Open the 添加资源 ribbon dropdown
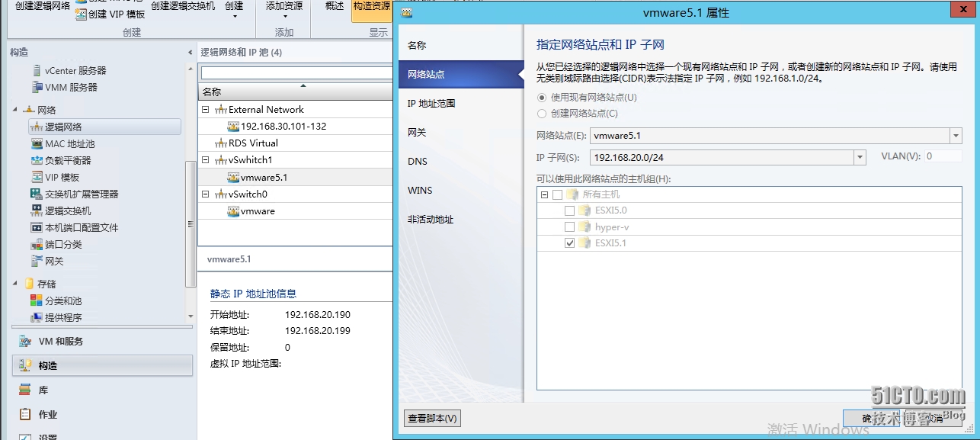This screenshot has width=980, height=440. [284, 10]
